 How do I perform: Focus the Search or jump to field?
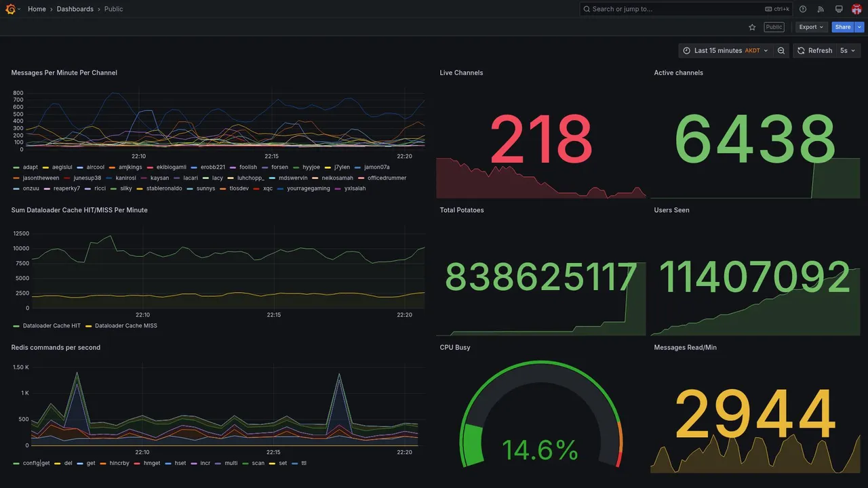tap(686, 9)
